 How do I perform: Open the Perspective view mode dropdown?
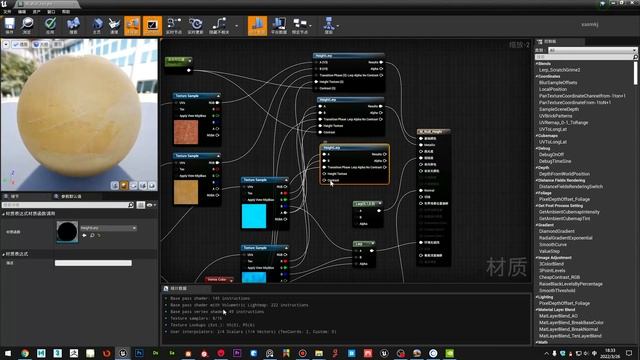[20, 44]
